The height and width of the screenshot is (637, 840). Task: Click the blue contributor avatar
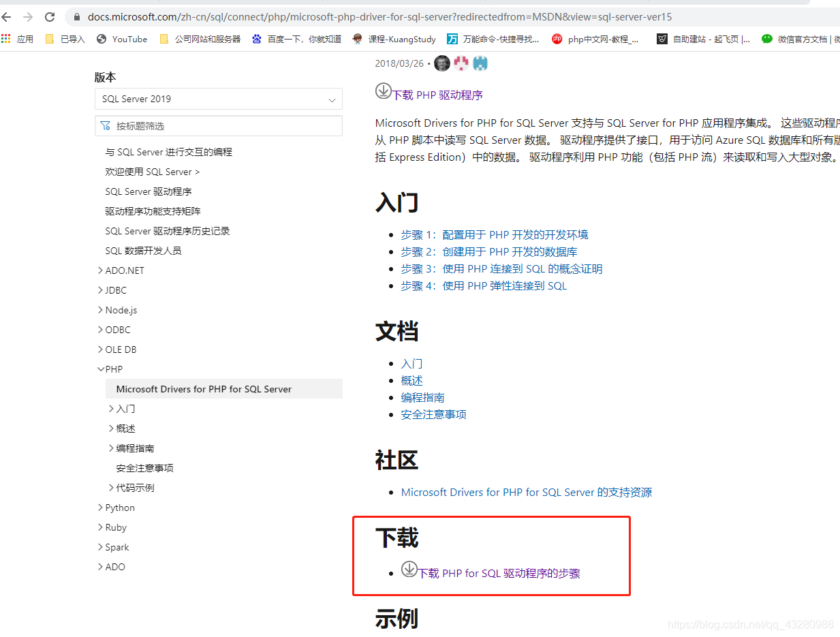pyautogui.click(x=481, y=63)
